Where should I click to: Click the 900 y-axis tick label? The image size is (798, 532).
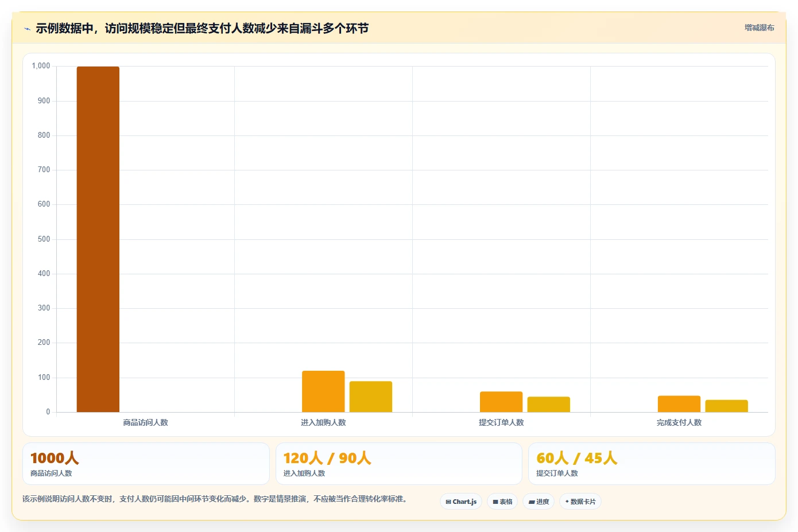tap(44, 101)
